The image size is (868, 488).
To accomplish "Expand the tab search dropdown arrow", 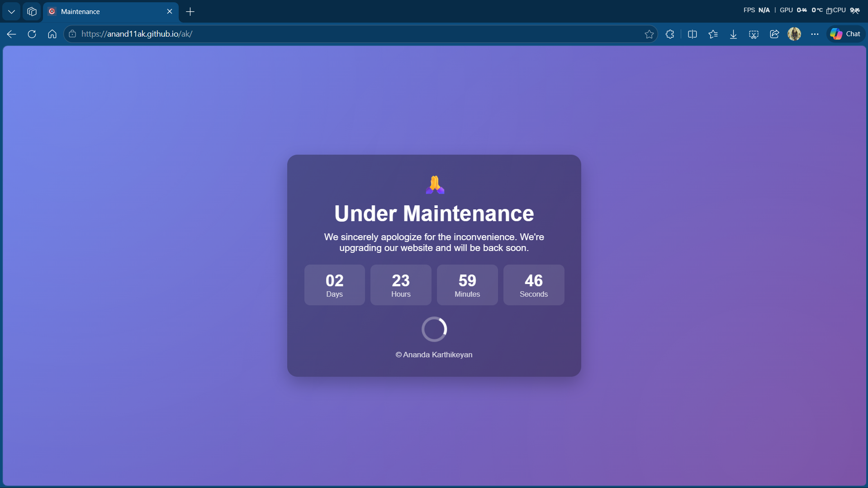I will [x=11, y=12].
